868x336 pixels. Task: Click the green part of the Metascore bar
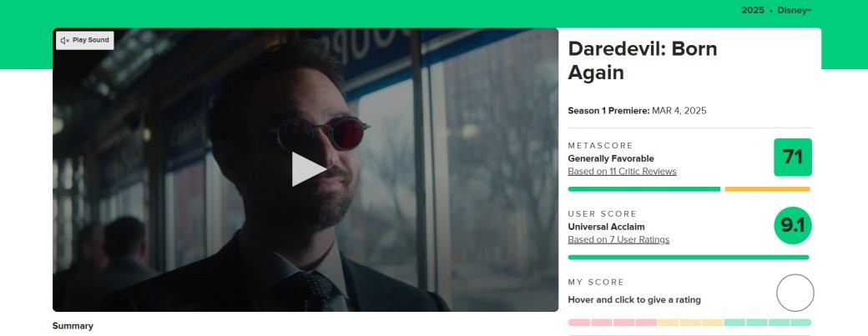click(644, 189)
